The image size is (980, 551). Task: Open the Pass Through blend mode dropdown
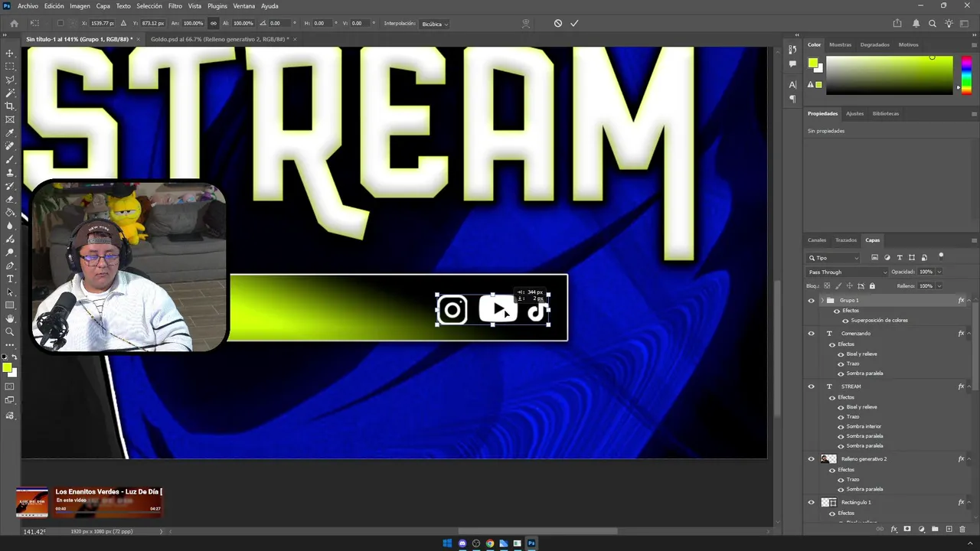click(x=848, y=272)
